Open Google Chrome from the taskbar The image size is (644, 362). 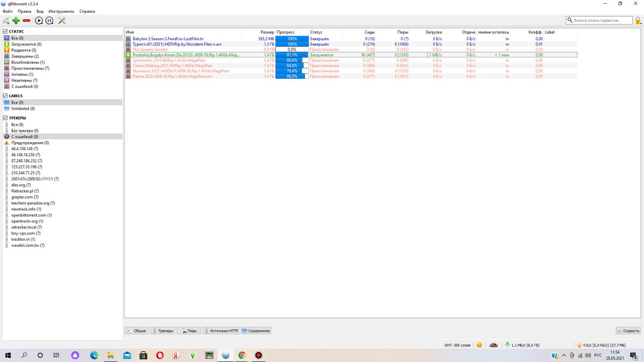point(242,355)
